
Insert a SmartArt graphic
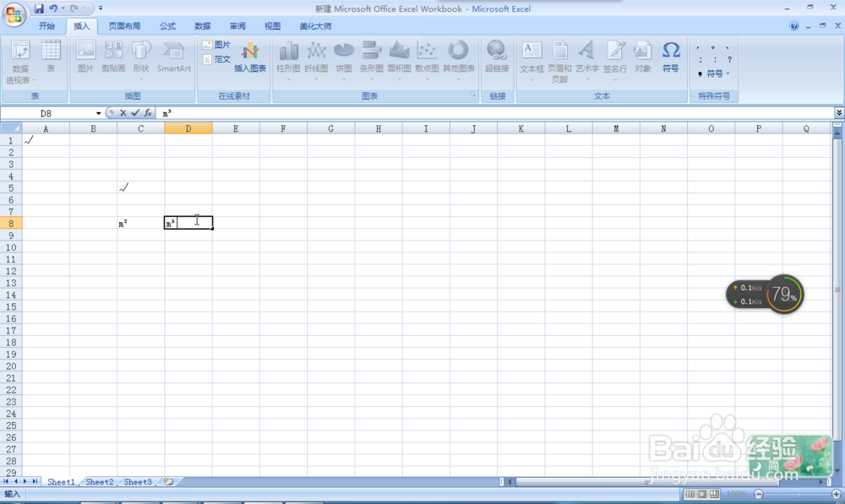click(x=173, y=57)
